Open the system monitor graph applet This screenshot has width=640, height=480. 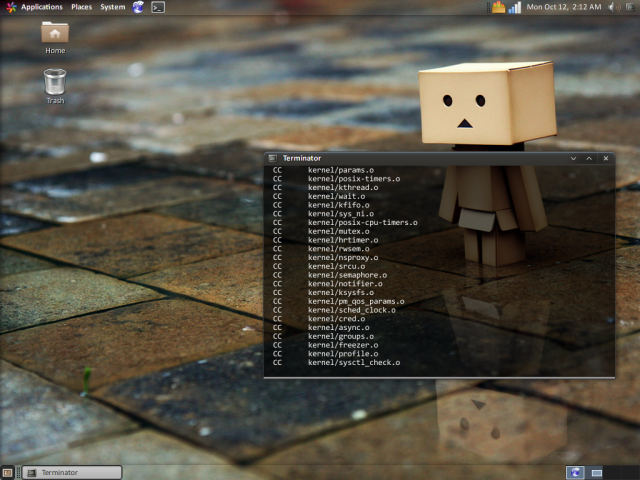pos(498,7)
